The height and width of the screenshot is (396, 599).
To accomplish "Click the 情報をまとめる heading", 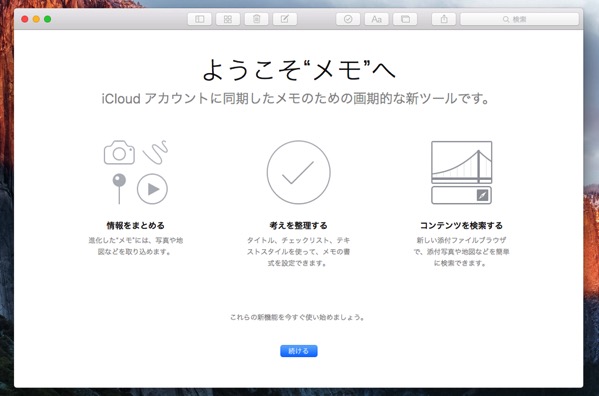I will pyautogui.click(x=136, y=226).
